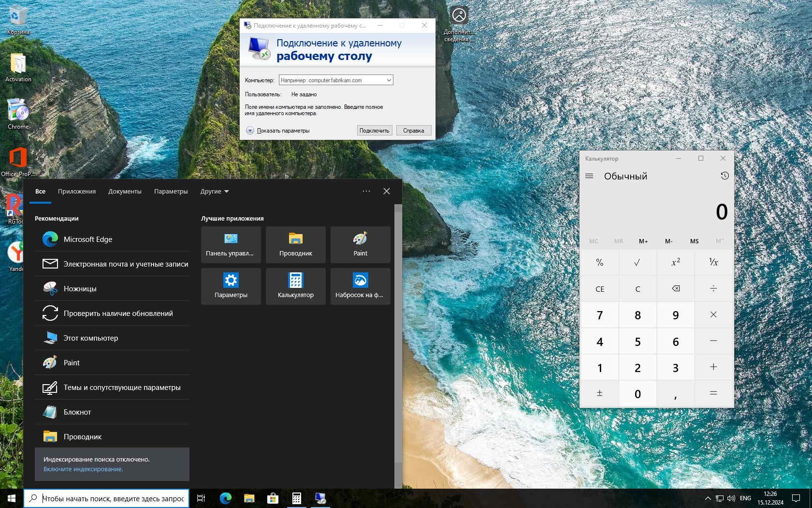Click the Включите индексирование link
Screen dimensions: 812x508
tap(83, 469)
